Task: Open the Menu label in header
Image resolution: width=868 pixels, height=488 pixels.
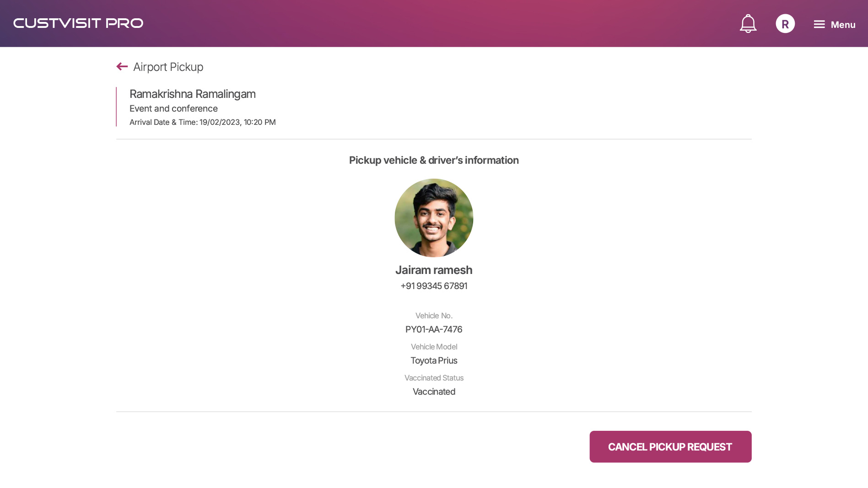Action: (843, 25)
